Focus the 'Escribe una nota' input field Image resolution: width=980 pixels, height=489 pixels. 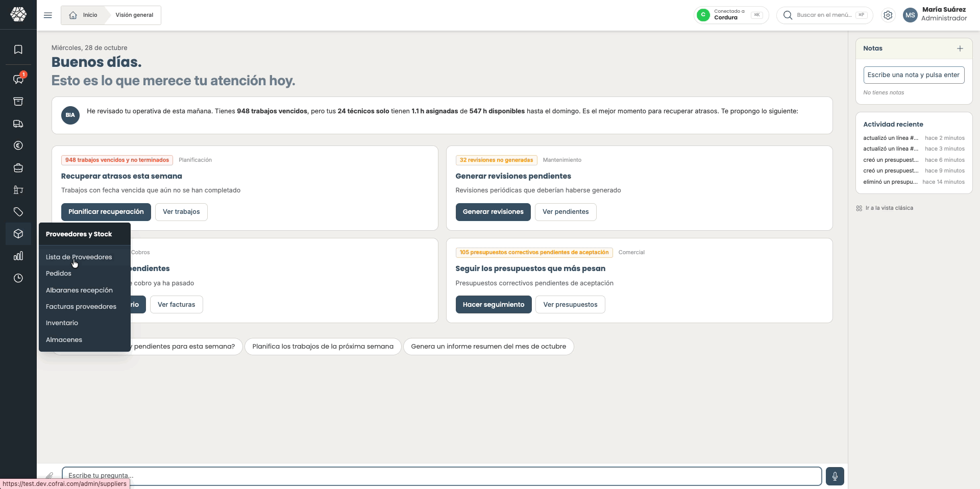pyautogui.click(x=914, y=75)
